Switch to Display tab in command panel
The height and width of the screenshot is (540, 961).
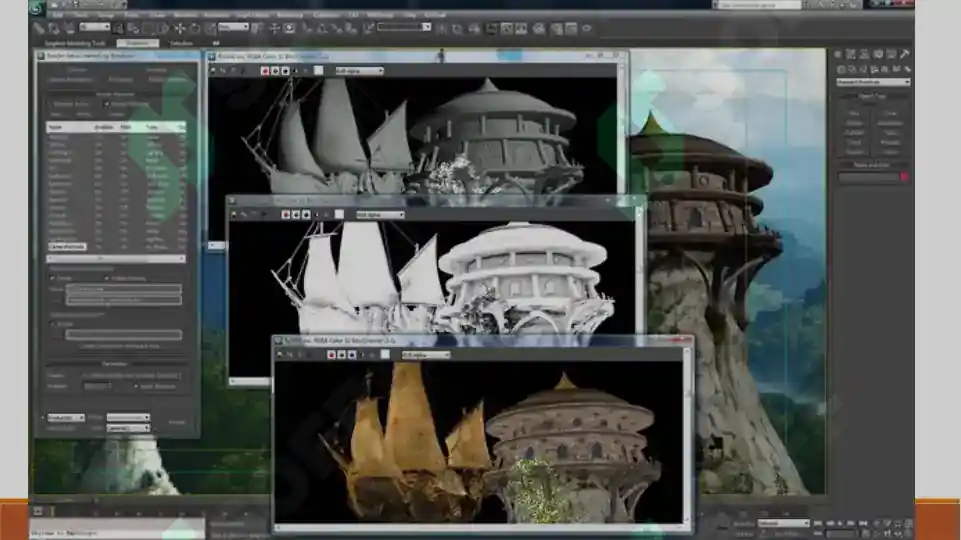tap(892, 54)
